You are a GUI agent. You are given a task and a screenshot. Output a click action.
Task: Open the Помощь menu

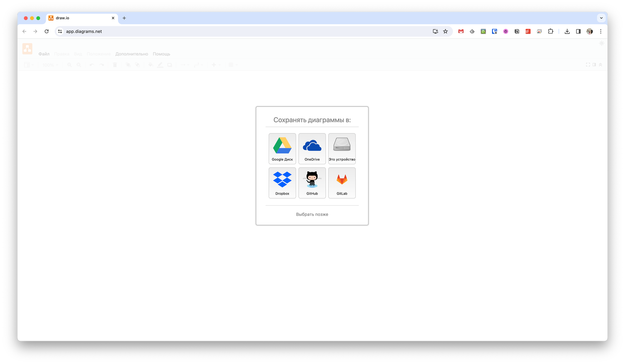tap(161, 54)
